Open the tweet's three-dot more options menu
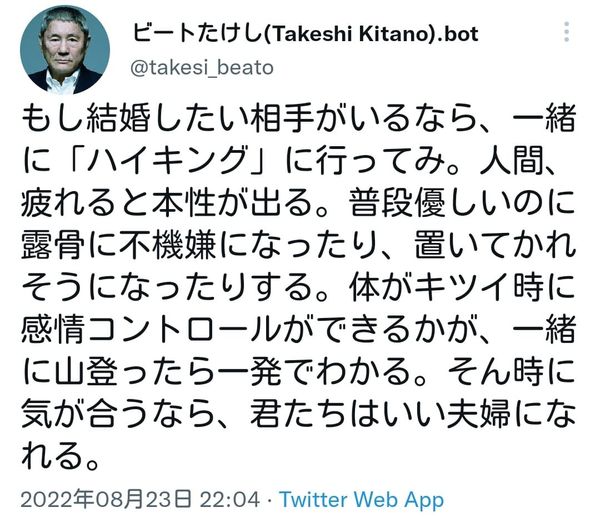Viewport: 600px width, 522px height. click(x=566, y=32)
